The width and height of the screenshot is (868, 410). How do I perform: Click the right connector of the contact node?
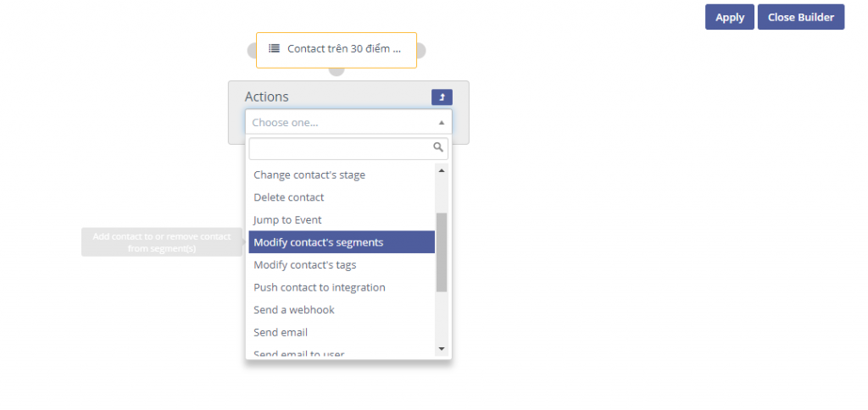421,51
